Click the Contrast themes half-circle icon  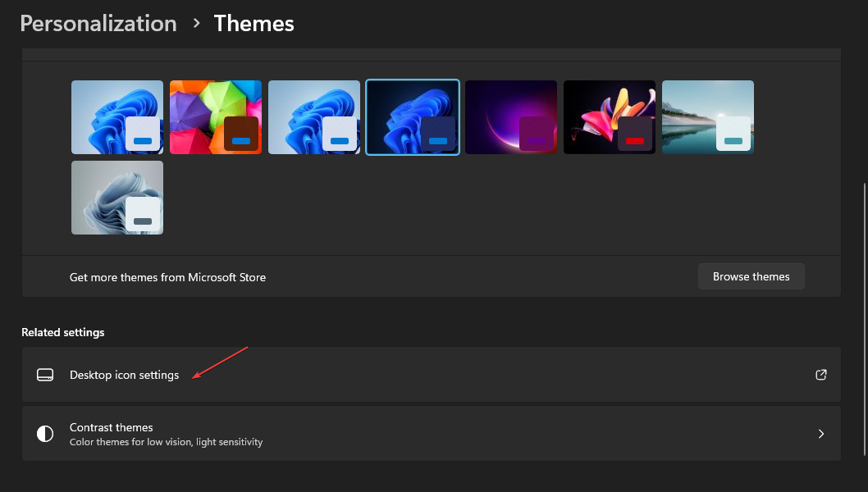point(45,433)
